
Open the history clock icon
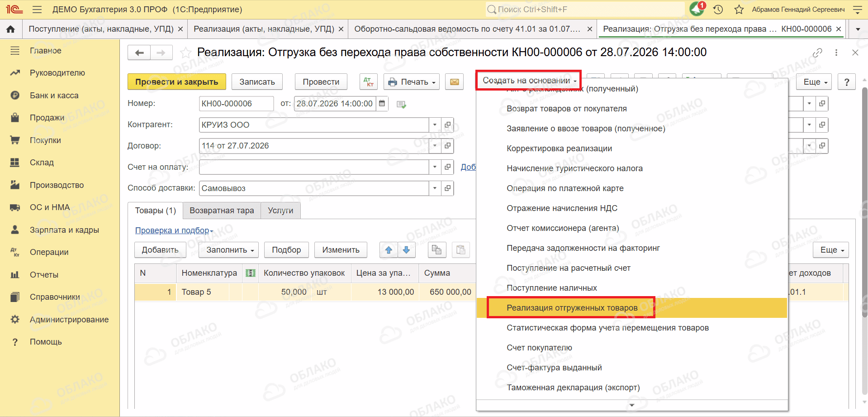718,10
